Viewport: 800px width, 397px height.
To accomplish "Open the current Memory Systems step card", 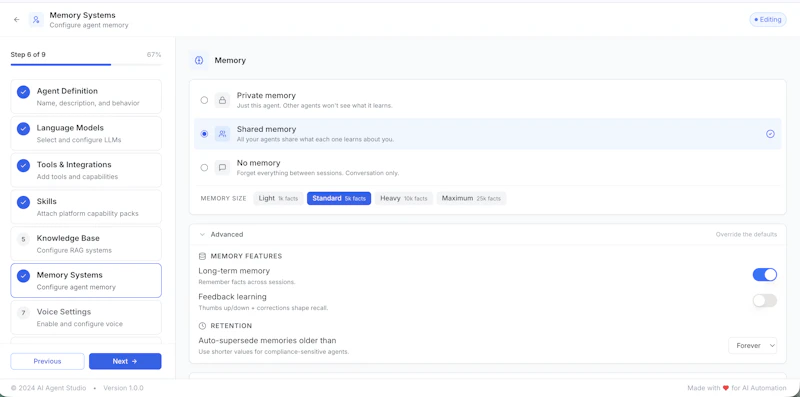I will coord(86,280).
